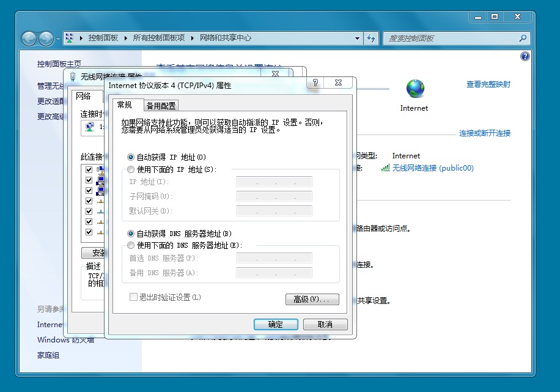Click the help question mark in IPv4 dialog
This screenshot has height=392, width=560.
[x=315, y=83]
